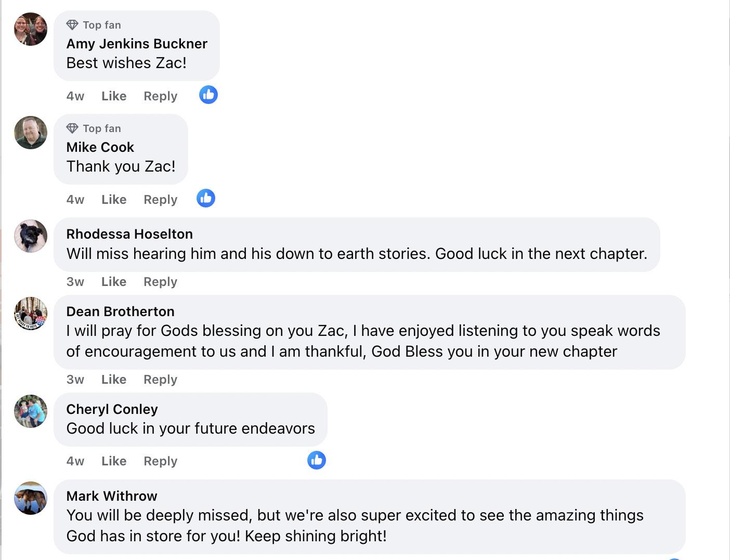Reply to Dean Brotherton's comment

point(160,380)
